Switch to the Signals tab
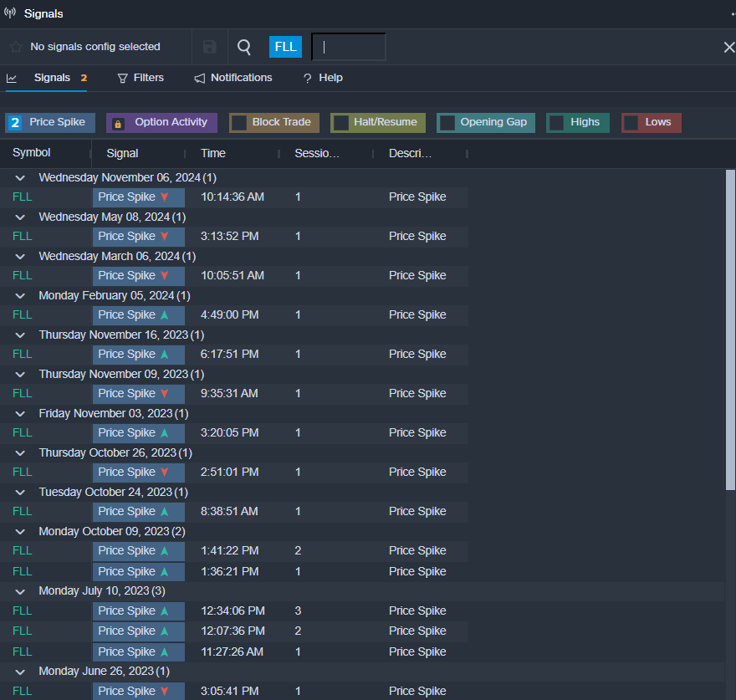The width and height of the screenshot is (736, 700). coord(52,78)
